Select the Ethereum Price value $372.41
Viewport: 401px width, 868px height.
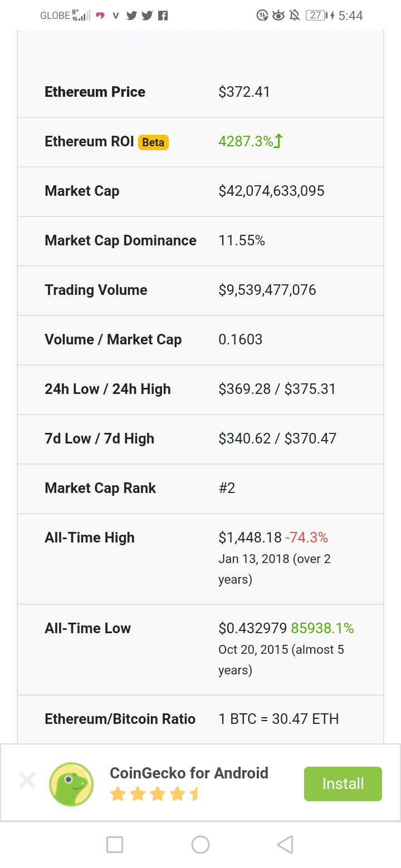pyautogui.click(x=244, y=92)
